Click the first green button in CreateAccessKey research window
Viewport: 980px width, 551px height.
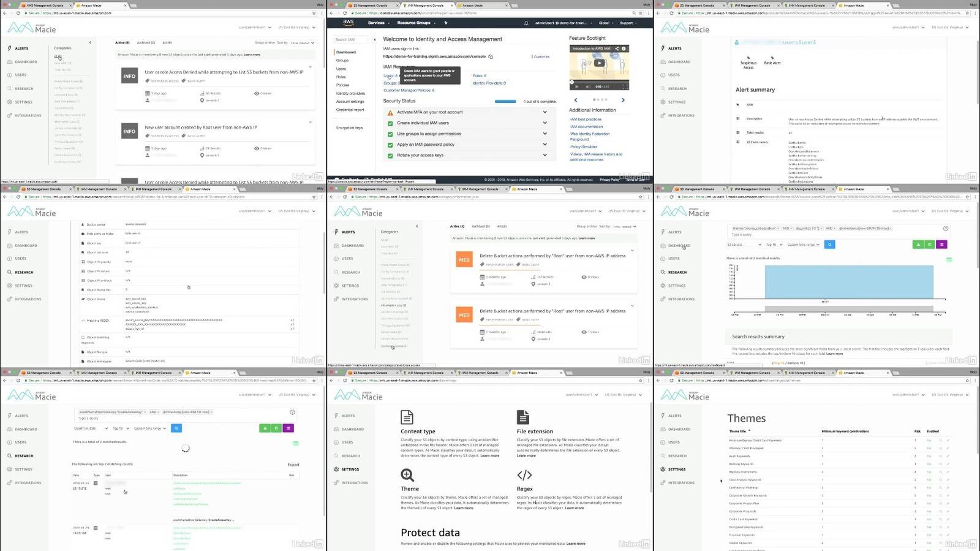(265, 428)
